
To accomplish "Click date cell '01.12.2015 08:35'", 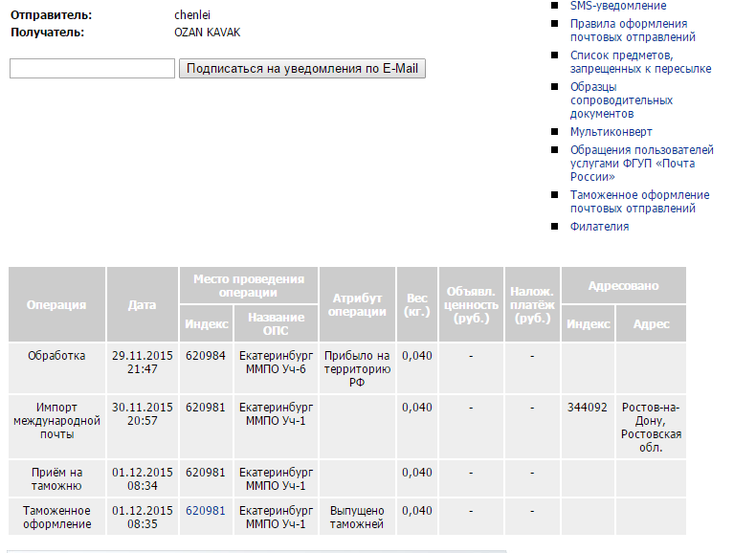I will coord(143,518).
